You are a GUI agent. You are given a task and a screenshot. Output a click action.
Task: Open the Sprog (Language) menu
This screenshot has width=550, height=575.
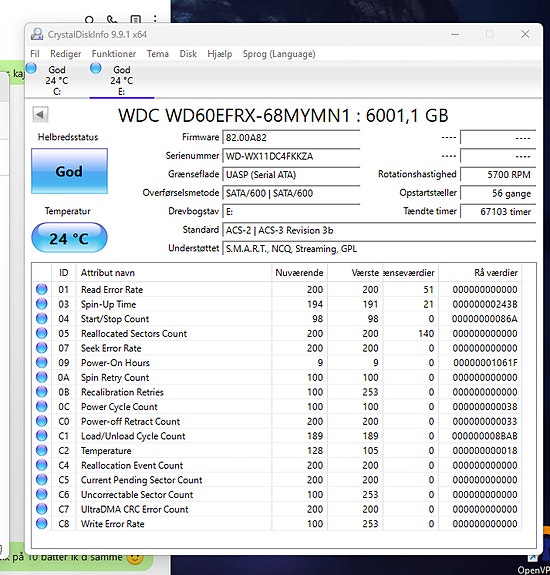pos(279,54)
